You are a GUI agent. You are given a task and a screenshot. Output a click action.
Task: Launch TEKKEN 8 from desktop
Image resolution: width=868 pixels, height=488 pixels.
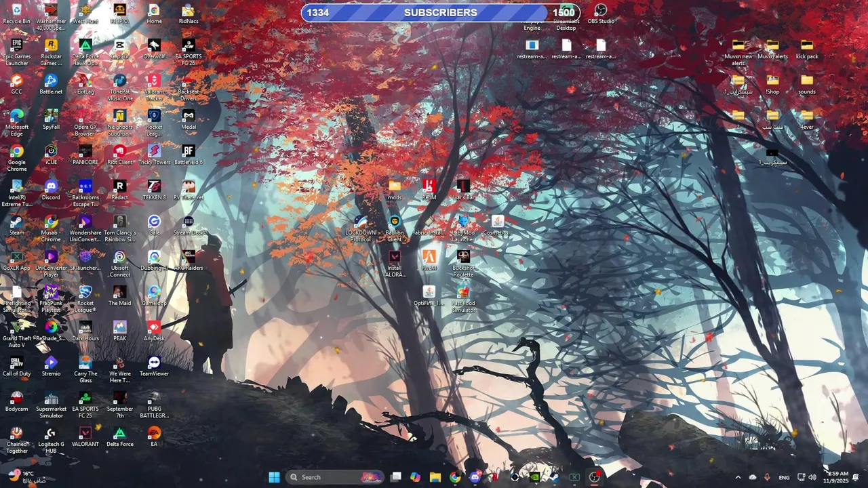154,190
